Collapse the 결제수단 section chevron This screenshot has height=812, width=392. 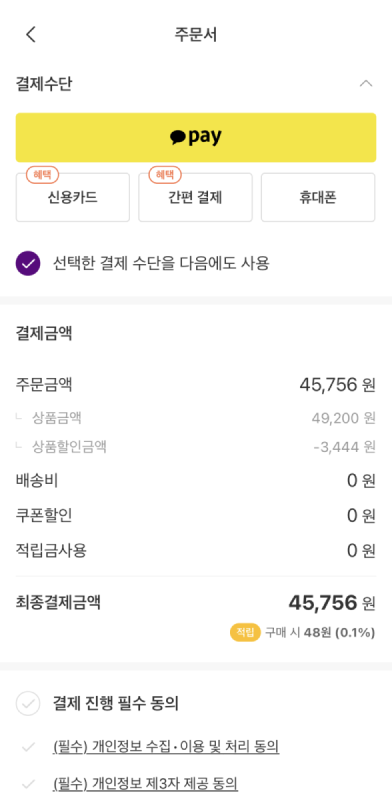366,83
